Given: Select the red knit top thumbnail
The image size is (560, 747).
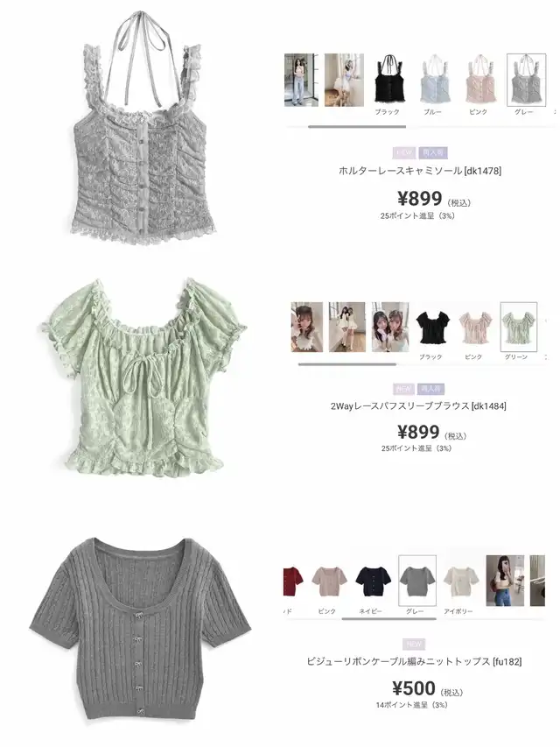Looking at the screenshot, I should pos(293,581).
